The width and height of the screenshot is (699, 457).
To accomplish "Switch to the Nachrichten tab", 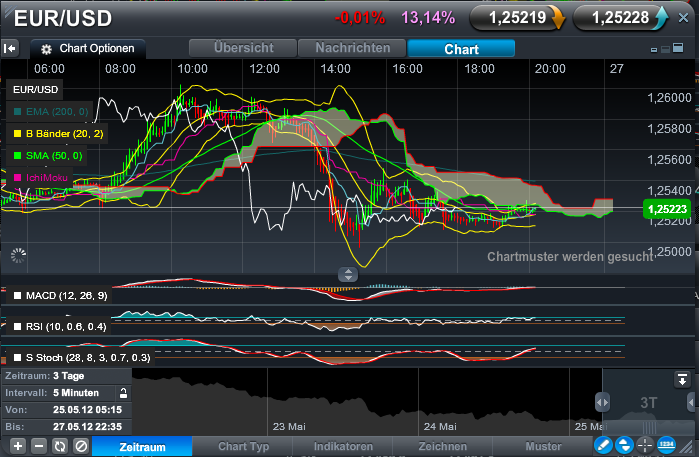I will tap(352, 48).
